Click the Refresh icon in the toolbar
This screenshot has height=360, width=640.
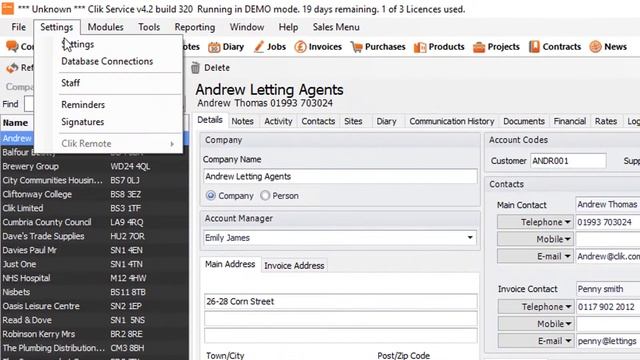pyautogui.click(x=12, y=68)
